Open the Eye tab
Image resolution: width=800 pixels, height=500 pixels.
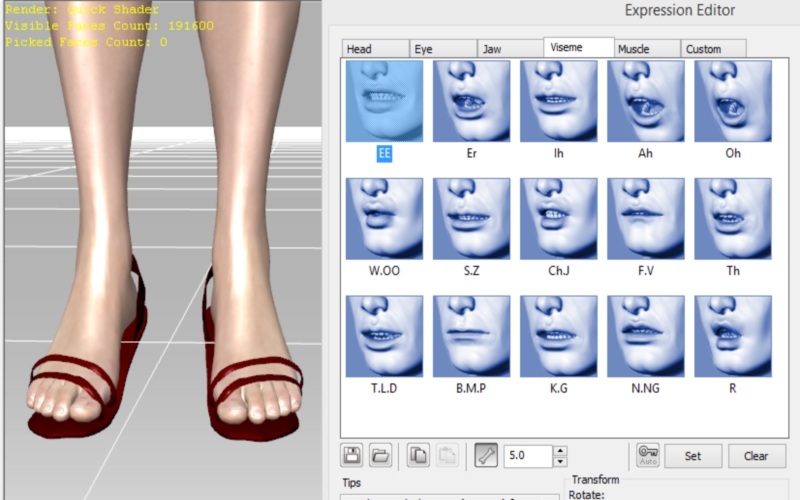tap(442, 49)
